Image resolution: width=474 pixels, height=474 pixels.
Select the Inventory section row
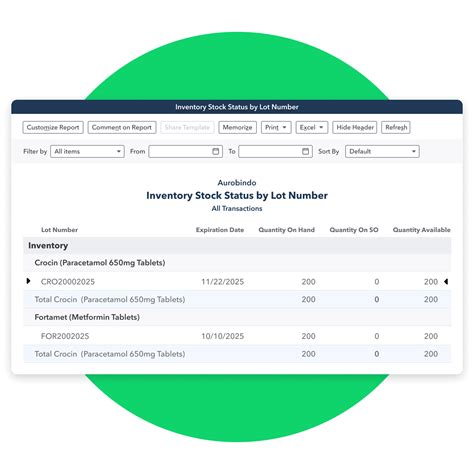(237, 246)
